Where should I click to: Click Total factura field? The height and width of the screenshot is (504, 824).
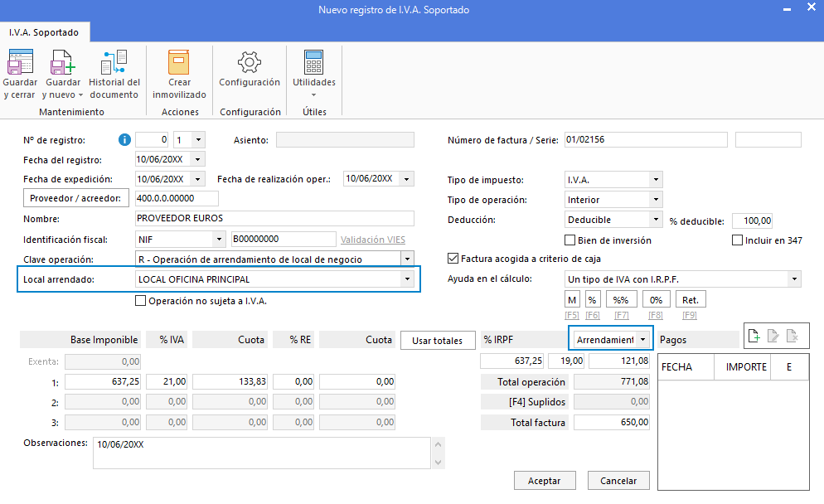612,422
